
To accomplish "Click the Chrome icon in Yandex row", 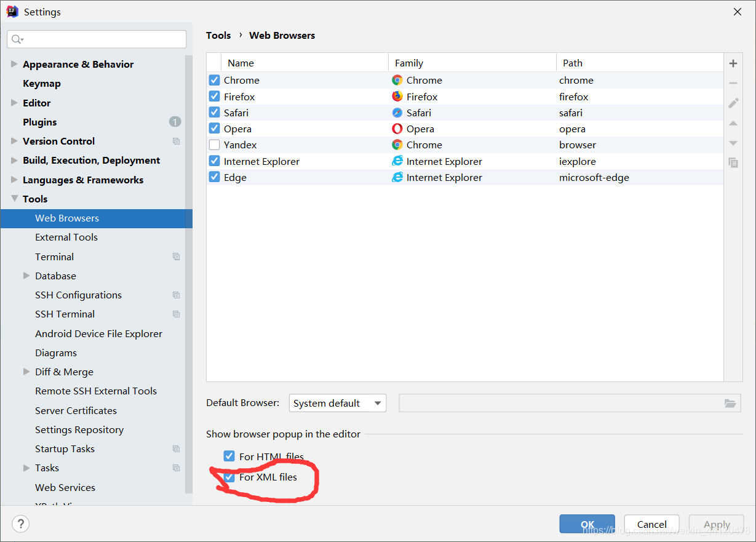I will [x=397, y=145].
